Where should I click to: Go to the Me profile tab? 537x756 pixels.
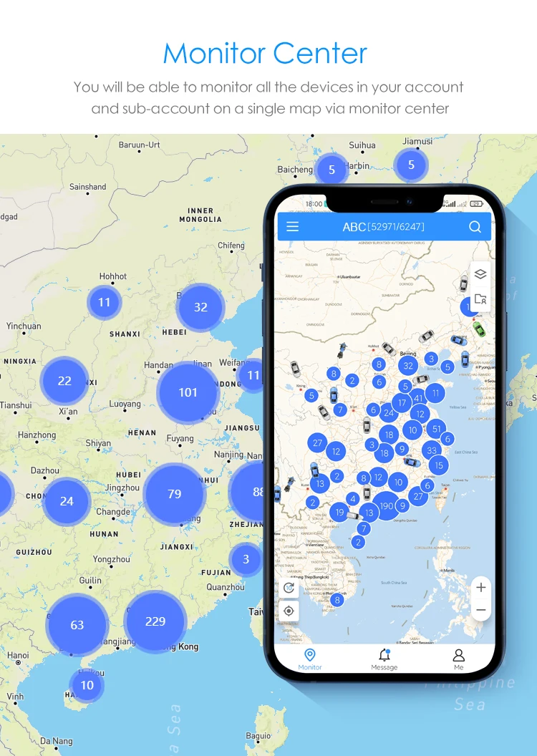(458, 659)
